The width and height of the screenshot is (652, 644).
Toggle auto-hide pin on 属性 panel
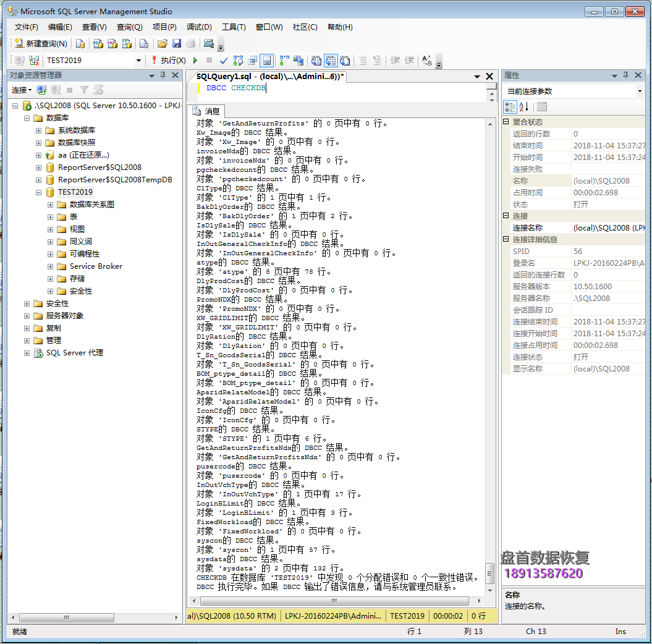(x=626, y=75)
